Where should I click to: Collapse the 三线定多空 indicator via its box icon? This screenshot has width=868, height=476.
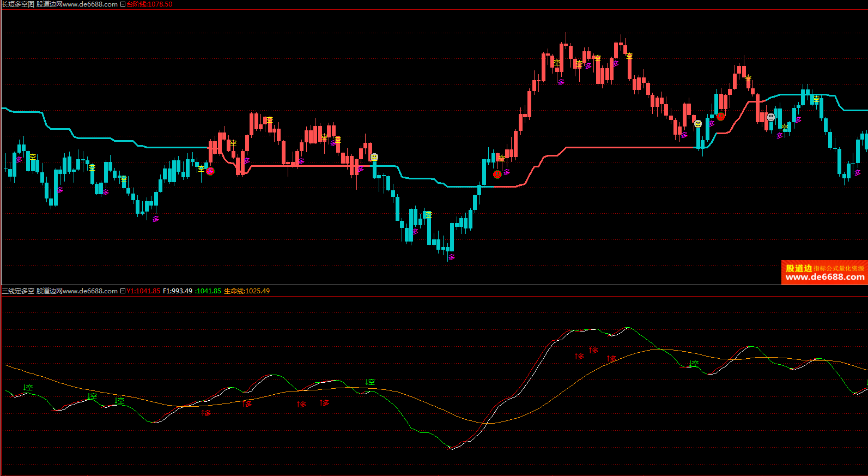123,291
